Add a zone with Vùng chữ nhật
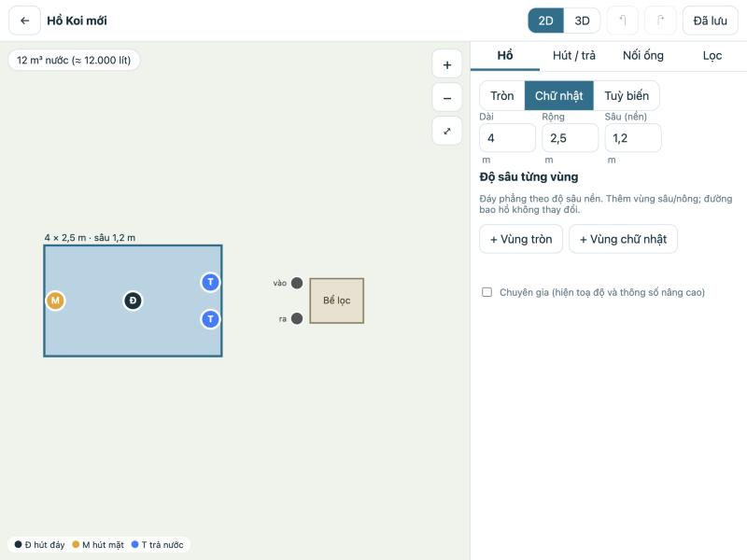This screenshot has height=560, width=747. (x=623, y=239)
